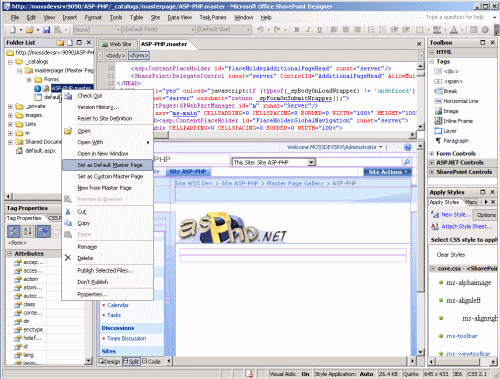Click the numbered list toolbar icon
Image resolution: width=500 pixels, height=379 pixels.
pyautogui.click(x=371, y=30)
